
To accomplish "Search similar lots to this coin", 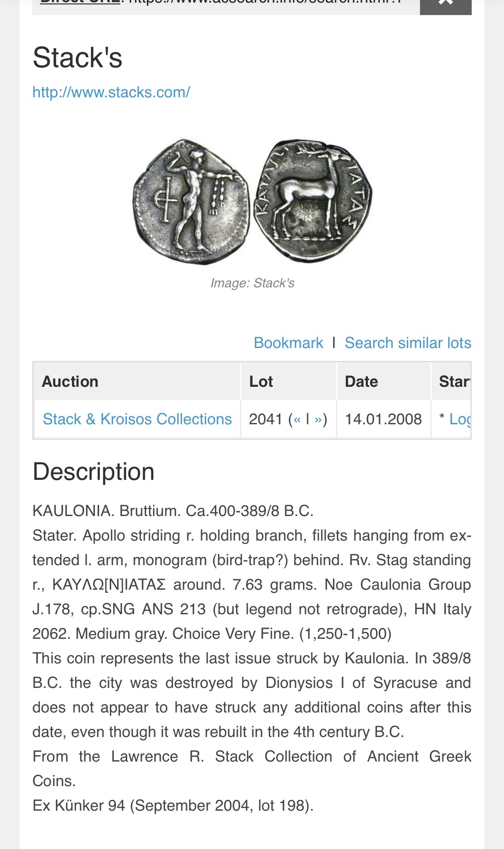I will [x=408, y=343].
